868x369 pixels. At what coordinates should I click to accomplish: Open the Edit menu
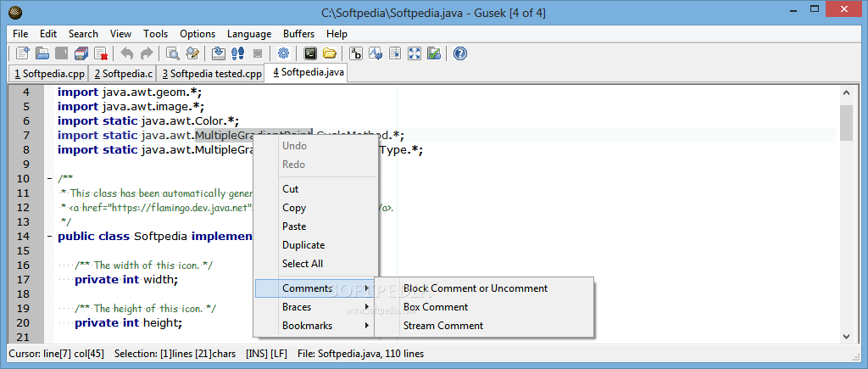[x=48, y=34]
